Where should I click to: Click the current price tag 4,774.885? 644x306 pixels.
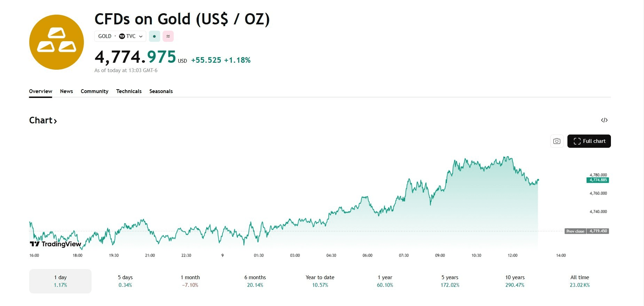coord(598,180)
